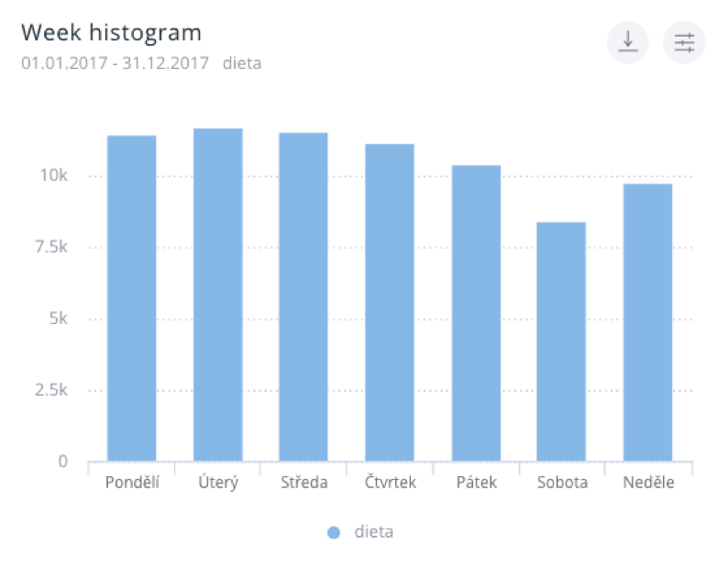The image size is (728, 579).
Task: Click the date range 01.01.2017 - 31.12.2017
Action: 115,64
